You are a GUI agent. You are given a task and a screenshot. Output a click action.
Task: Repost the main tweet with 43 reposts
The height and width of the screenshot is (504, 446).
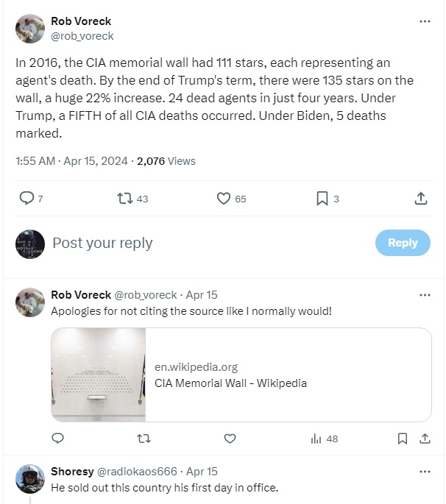coord(125,198)
